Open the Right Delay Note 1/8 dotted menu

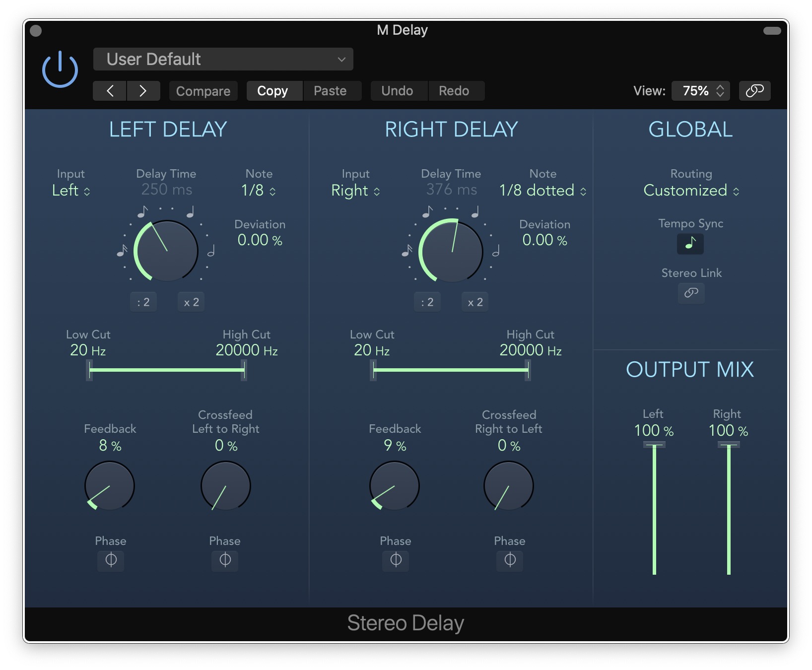(x=542, y=191)
